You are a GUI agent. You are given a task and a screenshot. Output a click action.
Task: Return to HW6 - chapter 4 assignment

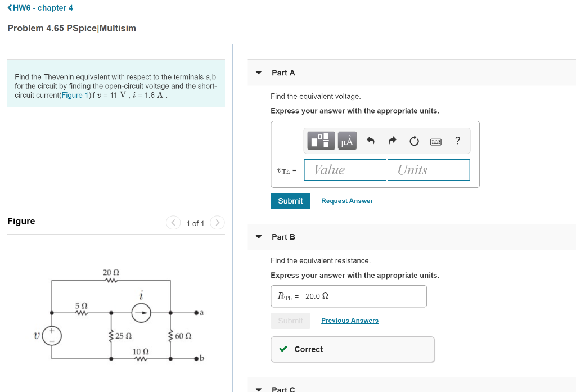click(x=42, y=7)
